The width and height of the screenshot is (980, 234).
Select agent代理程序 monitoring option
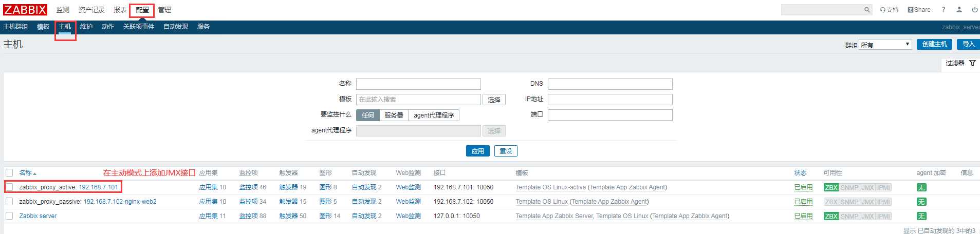click(434, 115)
